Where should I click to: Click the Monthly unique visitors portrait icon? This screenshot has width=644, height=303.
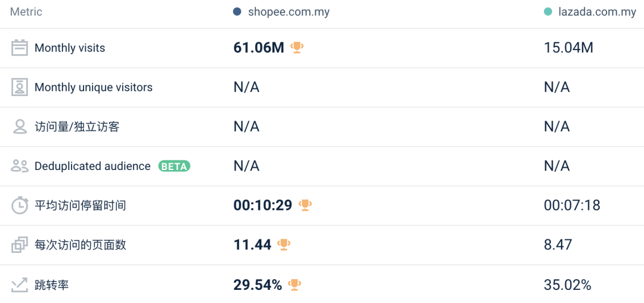(20, 87)
